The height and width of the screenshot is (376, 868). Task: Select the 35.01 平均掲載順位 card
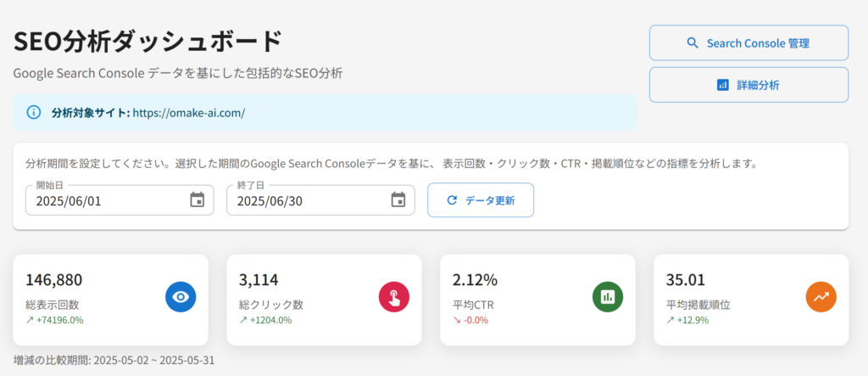751,300
